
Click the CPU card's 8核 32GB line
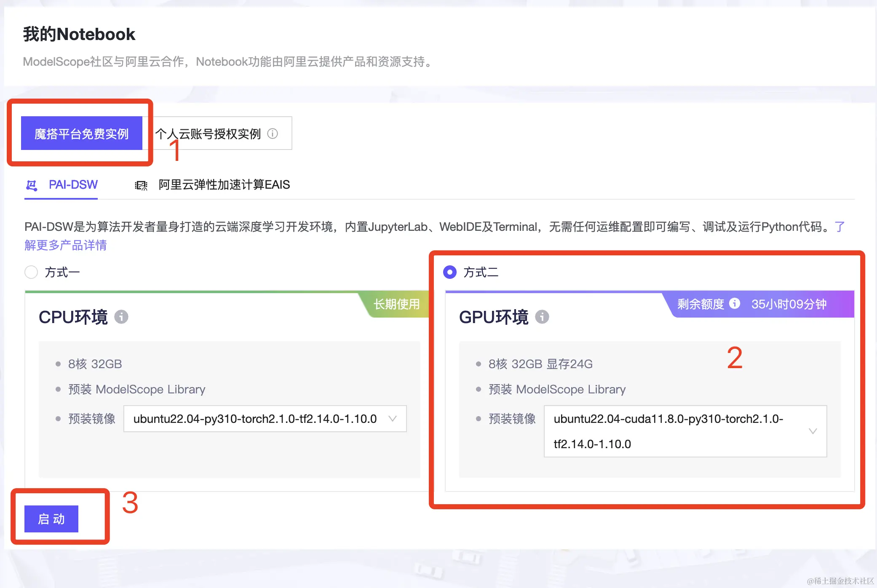(95, 364)
